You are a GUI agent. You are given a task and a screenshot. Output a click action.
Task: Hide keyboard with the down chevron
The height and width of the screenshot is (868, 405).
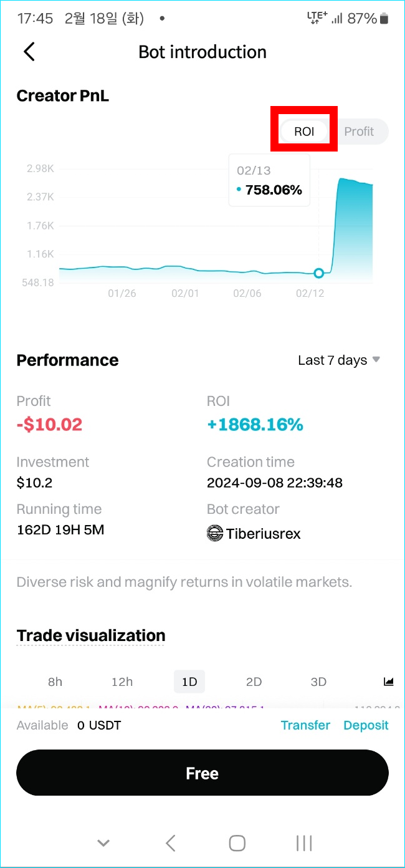coord(103,844)
